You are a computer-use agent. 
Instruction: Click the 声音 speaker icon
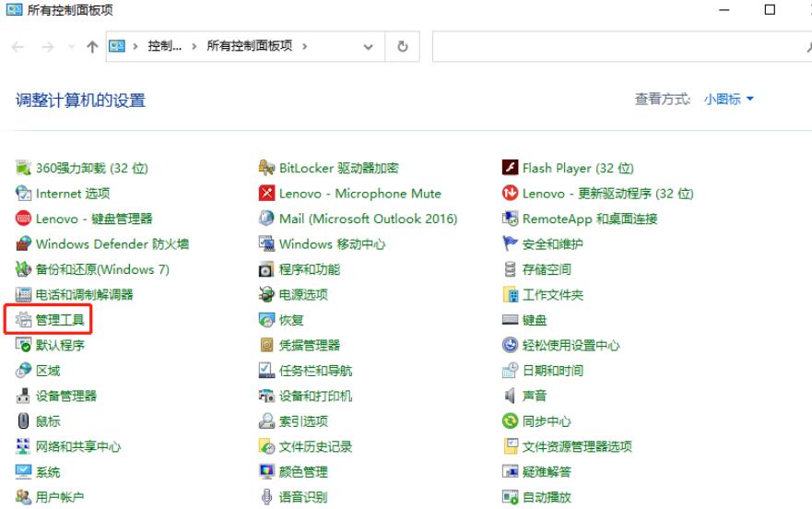510,396
